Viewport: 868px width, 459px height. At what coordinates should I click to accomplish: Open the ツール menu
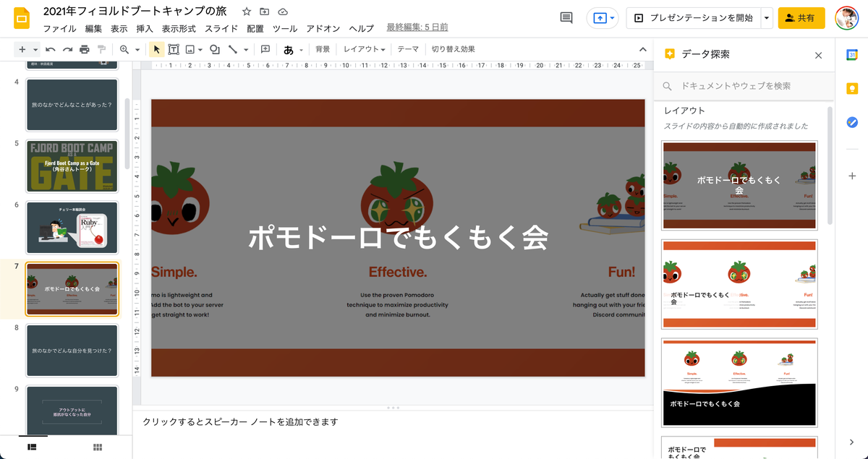pyautogui.click(x=285, y=29)
